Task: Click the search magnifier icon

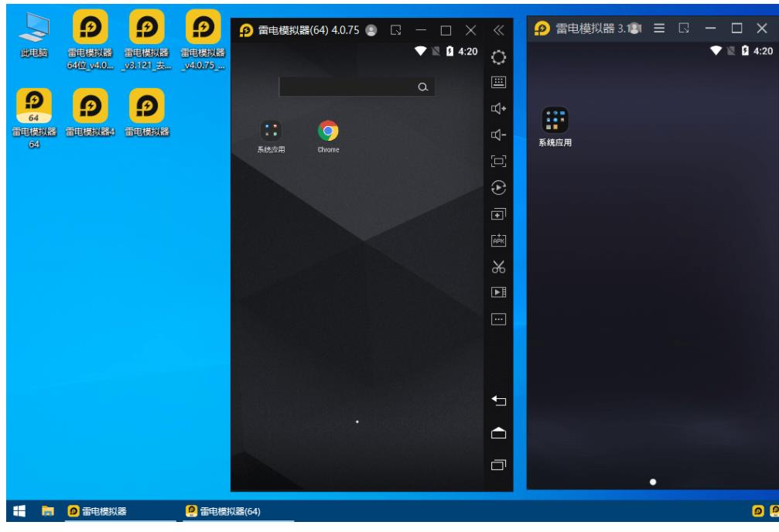Action: (423, 87)
